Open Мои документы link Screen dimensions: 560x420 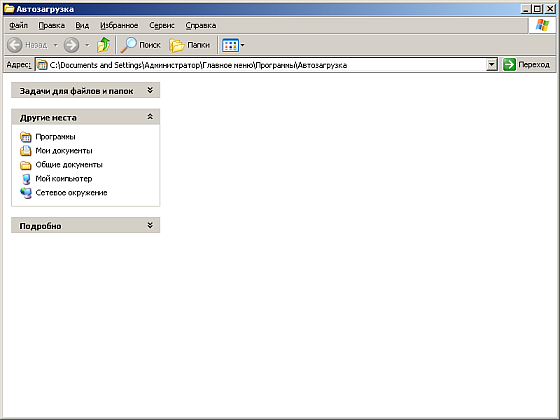[x=64, y=151]
